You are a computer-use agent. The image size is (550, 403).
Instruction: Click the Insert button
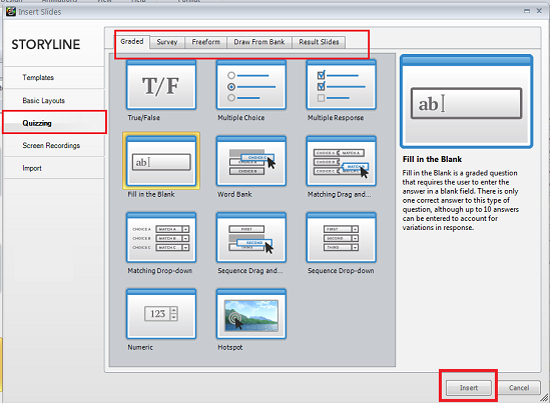469,388
